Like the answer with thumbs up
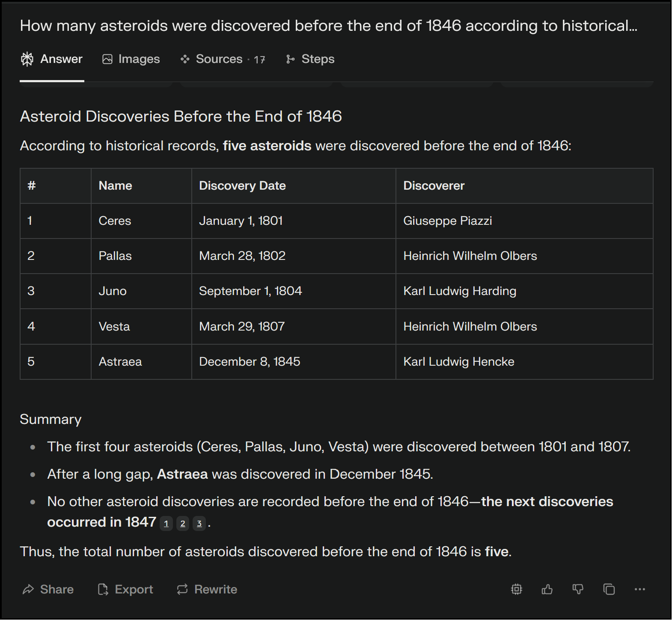This screenshot has width=672, height=620. (x=547, y=590)
